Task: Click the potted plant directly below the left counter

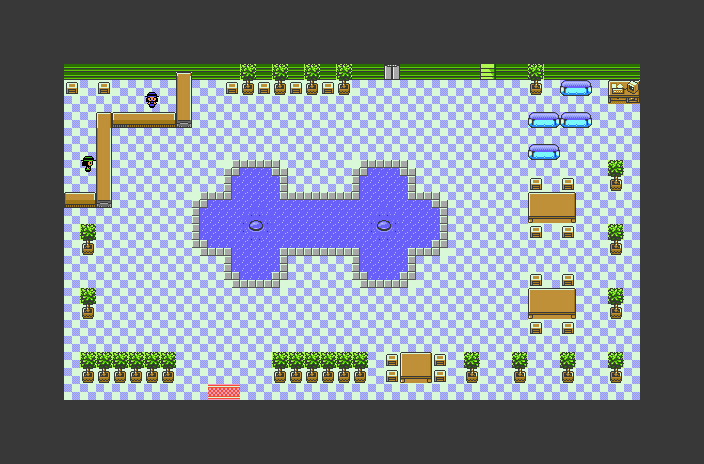Action: click(x=88, y=239)
